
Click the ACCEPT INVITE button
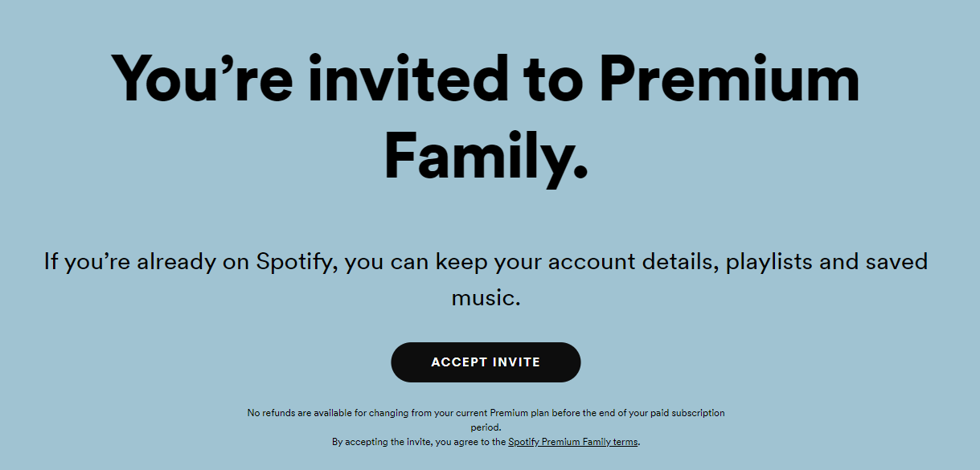tap(486, 362)
